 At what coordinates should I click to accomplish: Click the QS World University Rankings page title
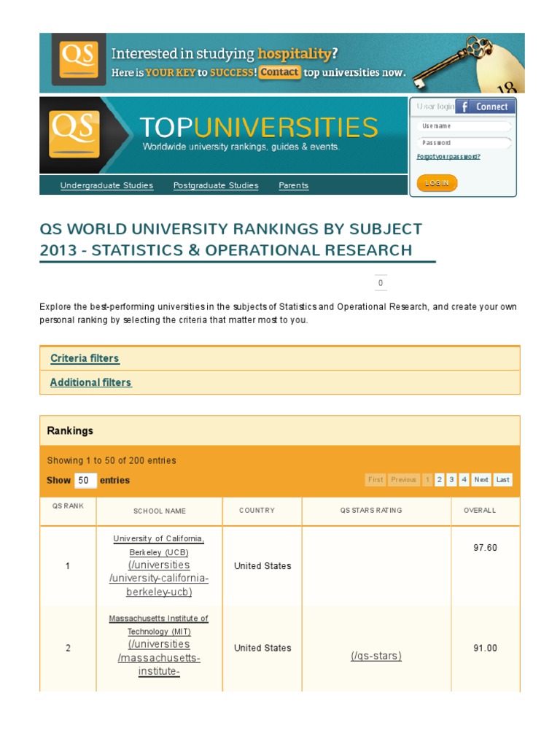pyautogui.click(x=231, y=239)
